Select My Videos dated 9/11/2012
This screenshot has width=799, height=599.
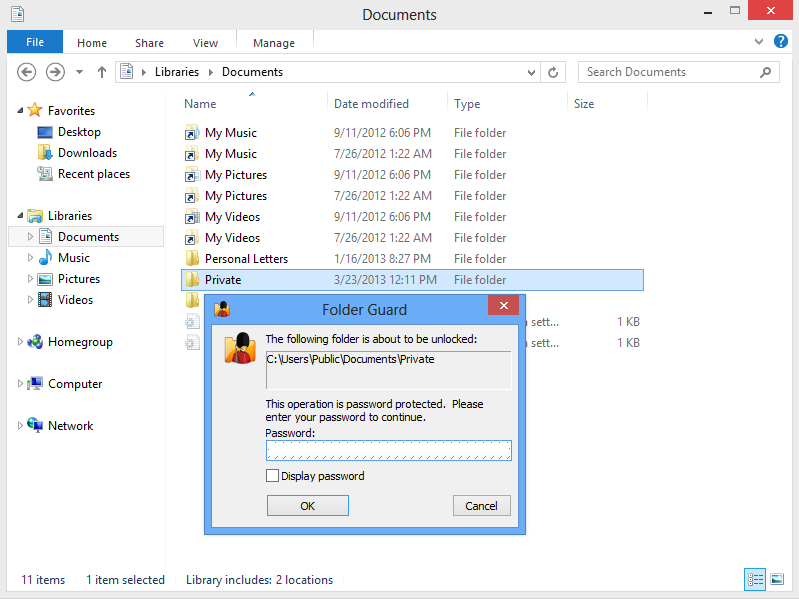pyautogui.click(x=412, y=217)
